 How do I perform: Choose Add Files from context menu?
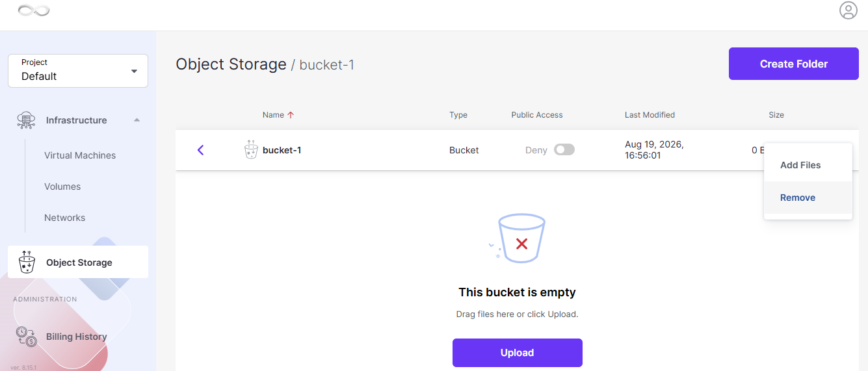(x=808, y=165)
